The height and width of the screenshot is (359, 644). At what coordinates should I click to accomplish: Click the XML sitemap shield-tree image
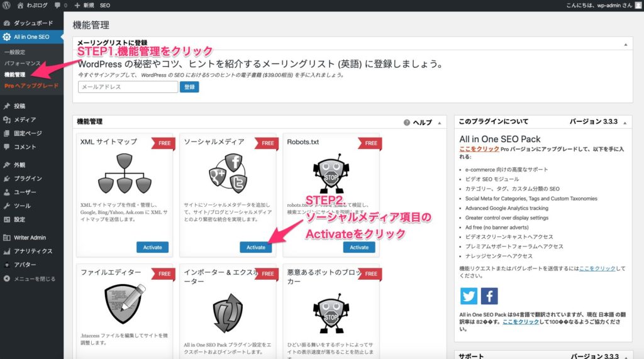tap(125, 174)
